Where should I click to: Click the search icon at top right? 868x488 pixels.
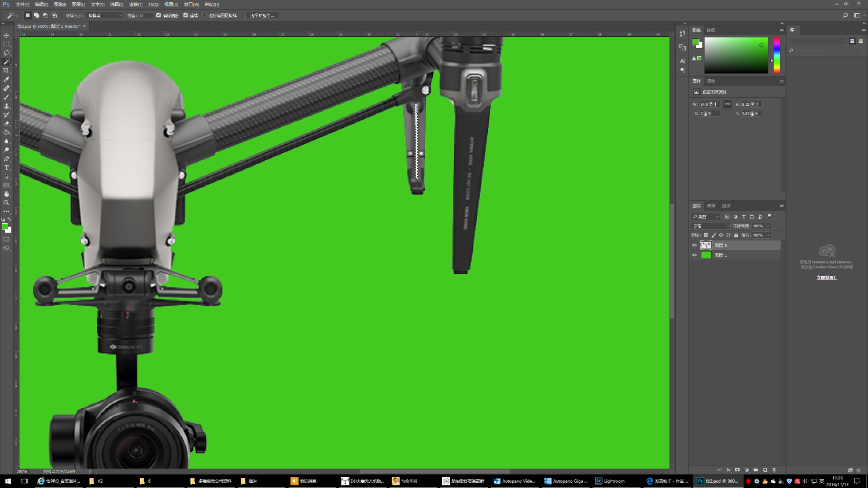tap(845, 16)
